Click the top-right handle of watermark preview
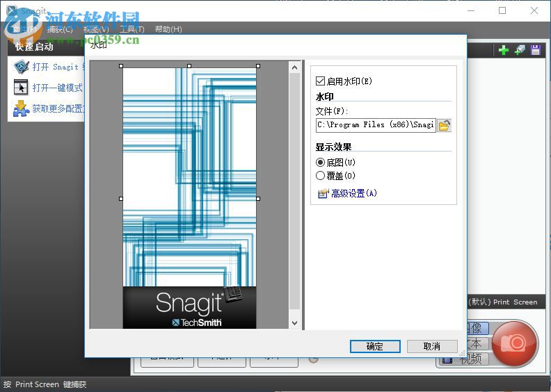The width and height of the screenshot is (551, 392). (x=258, y=66)
